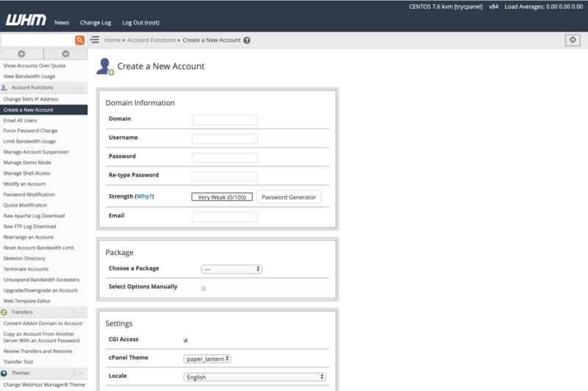Click the close X icon at top right
The image size is (588, 391).
click(x=573, y=40)
